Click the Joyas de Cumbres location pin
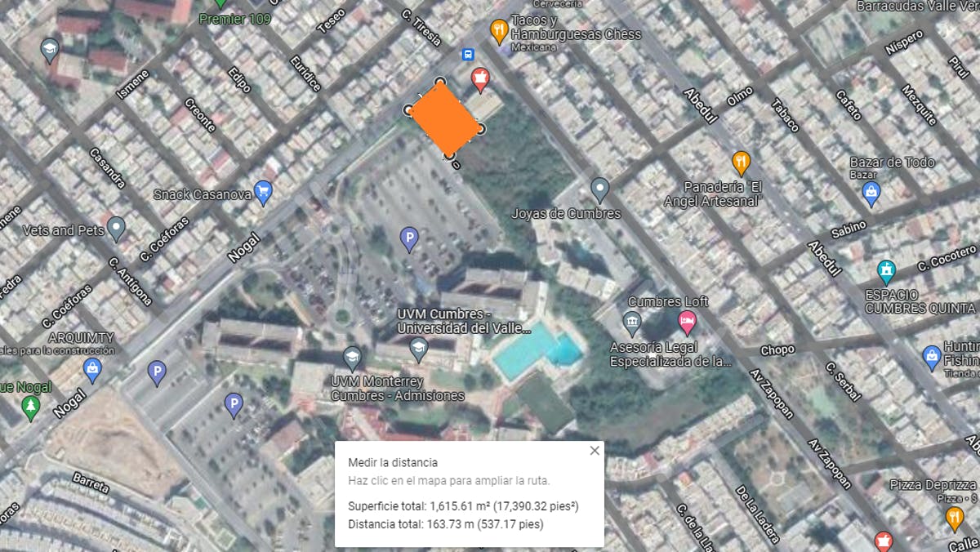 click(600, 190)
